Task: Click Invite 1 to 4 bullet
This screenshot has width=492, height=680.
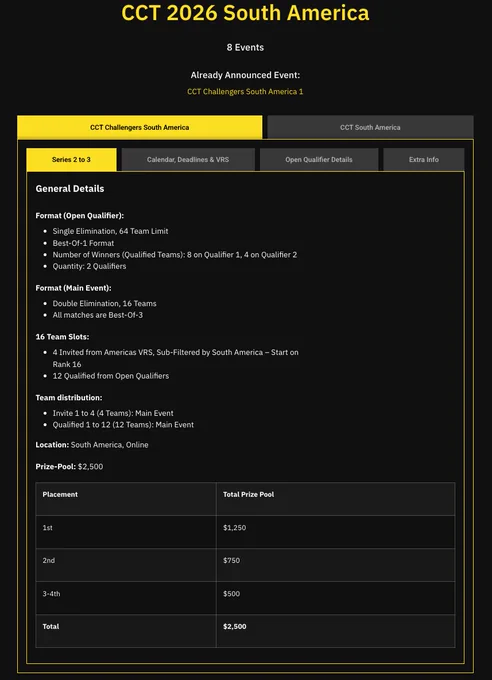Action: point(113,413)
